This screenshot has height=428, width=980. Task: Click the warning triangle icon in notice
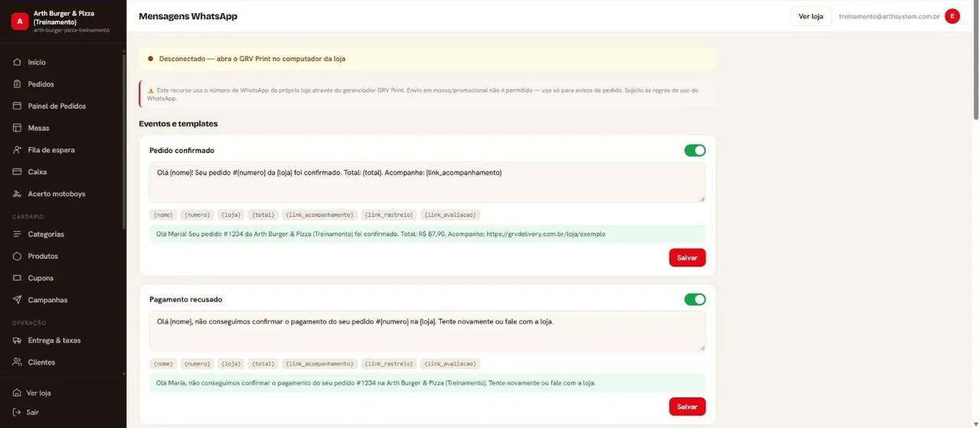click(151, 90)
